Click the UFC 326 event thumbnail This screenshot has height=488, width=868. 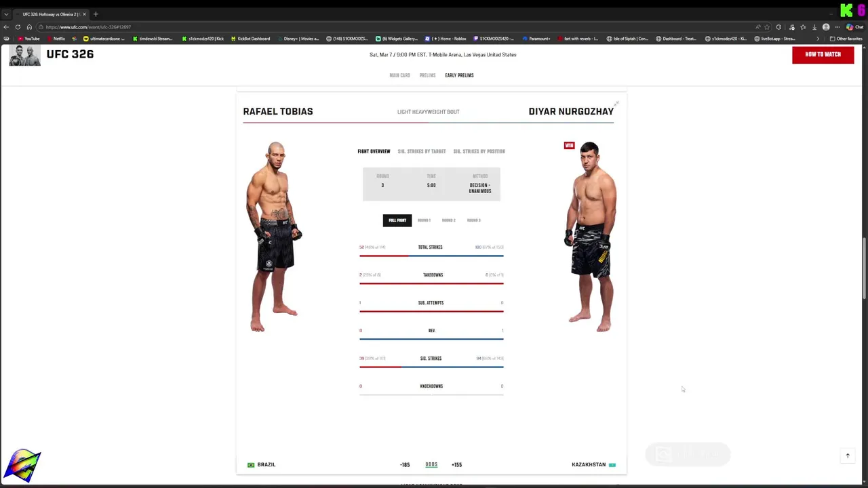point(24,56)
